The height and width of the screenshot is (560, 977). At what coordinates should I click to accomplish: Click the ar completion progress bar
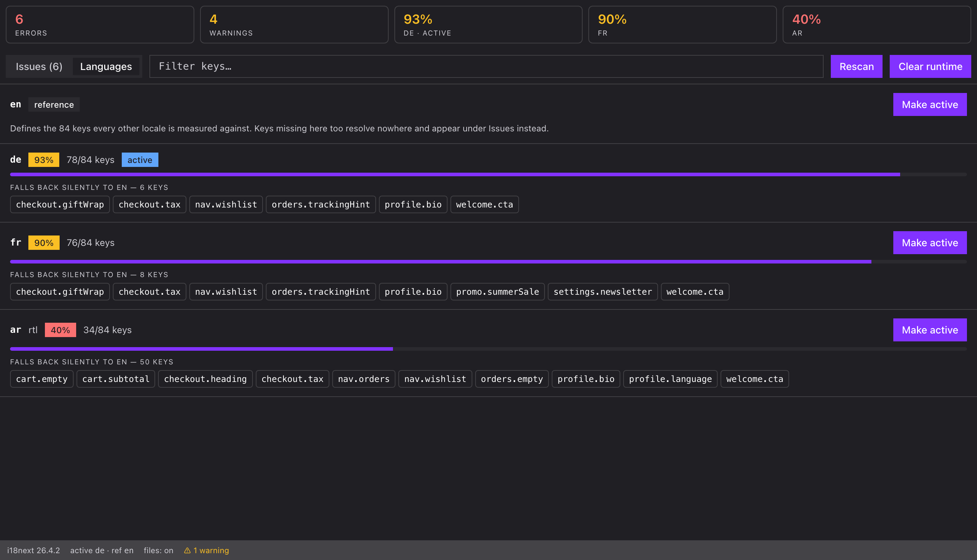(488, 349)
